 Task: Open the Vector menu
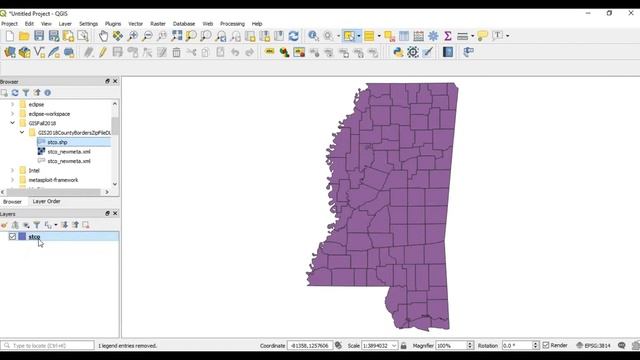tap(136, 24)
